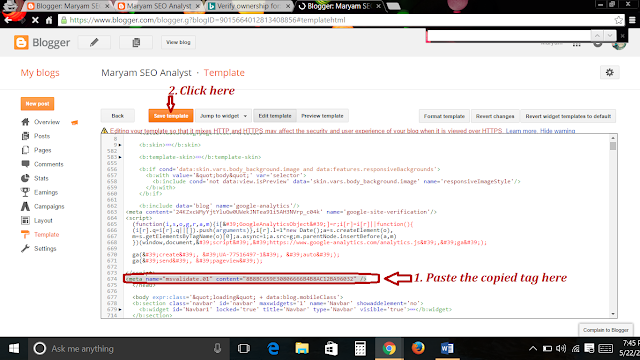Viewport: 640px width, 360px height.
Task: Open File Explorer from taskbar
Action: point(302,349)
